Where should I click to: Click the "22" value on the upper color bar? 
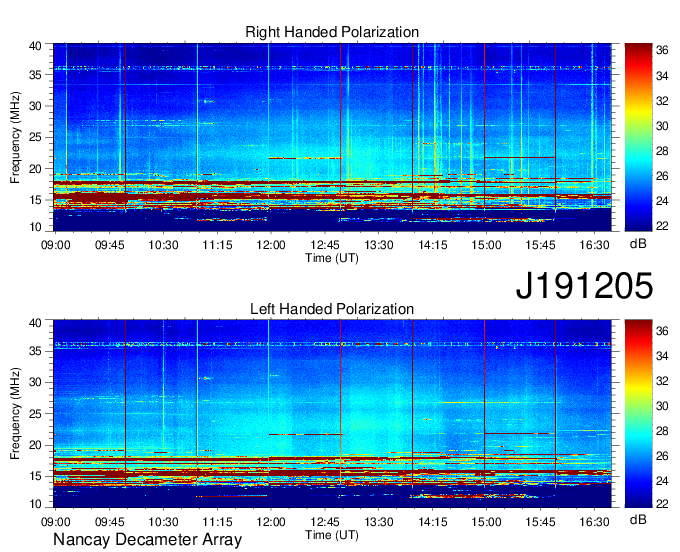tap(662, 226)
